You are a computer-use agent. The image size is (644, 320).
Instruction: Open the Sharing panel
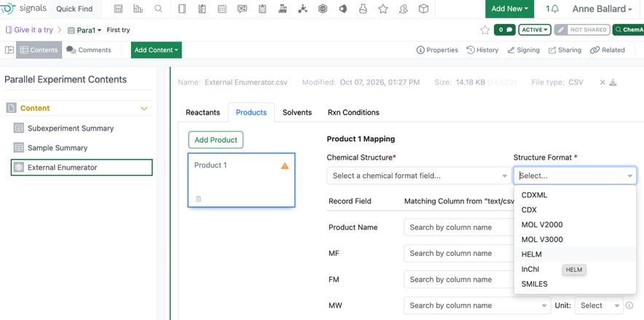tap(565, 50)
